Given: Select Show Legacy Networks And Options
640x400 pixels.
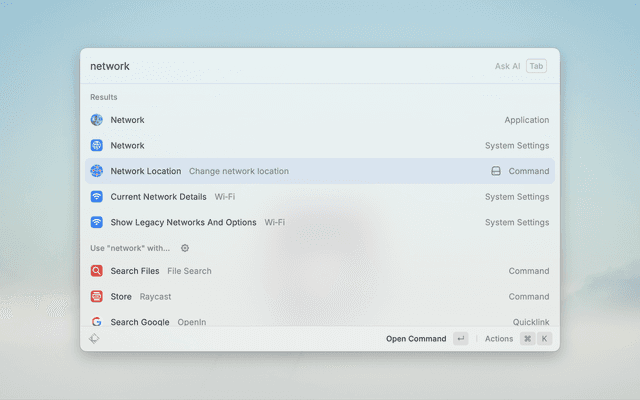Looking at the screenshot, I should click(x=320, y=222).
